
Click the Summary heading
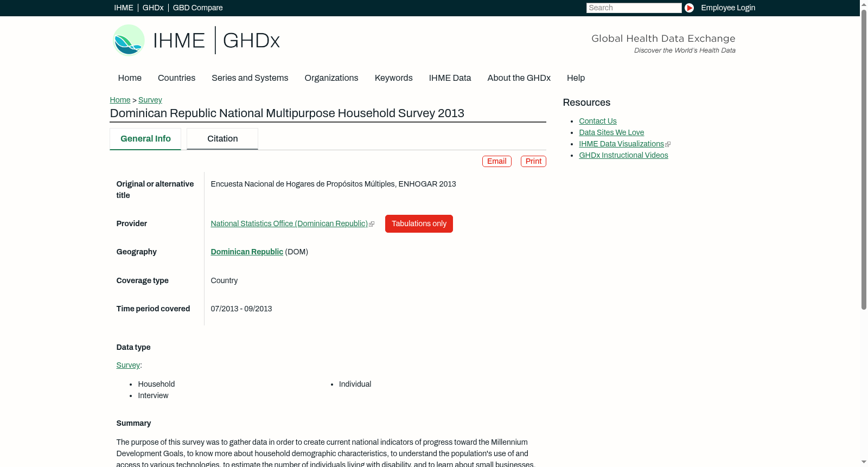coord(133,423)
